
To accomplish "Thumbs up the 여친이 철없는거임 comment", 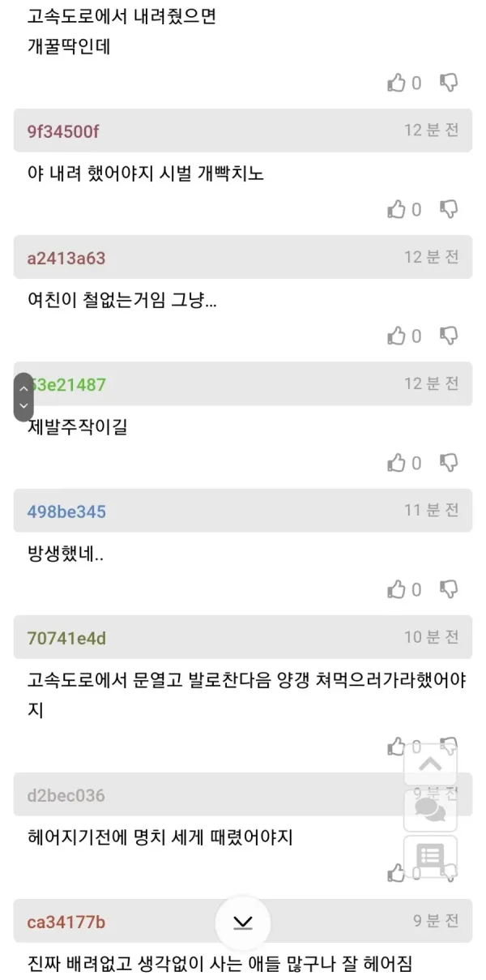I will pos(397,336).
